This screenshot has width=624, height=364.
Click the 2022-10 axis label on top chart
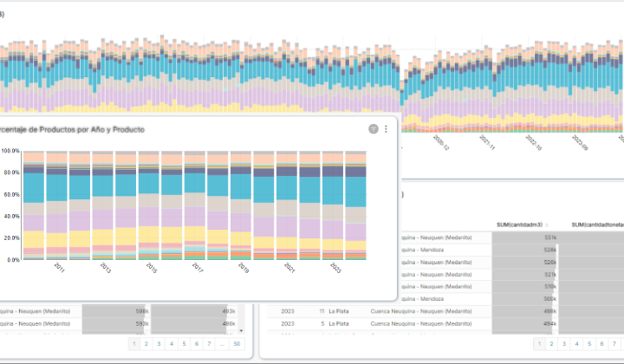coord(533,142)
